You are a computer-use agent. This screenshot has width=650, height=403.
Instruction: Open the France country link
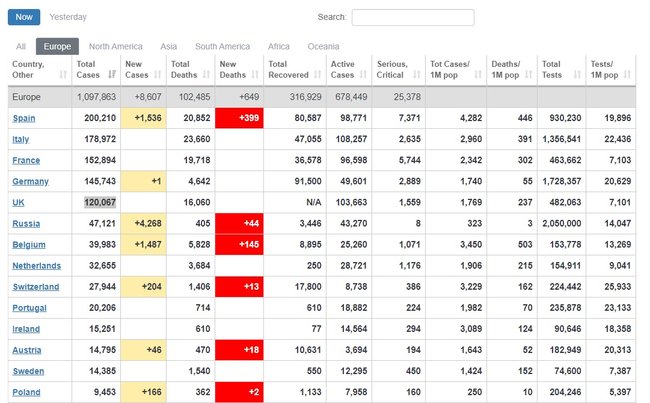26,160
